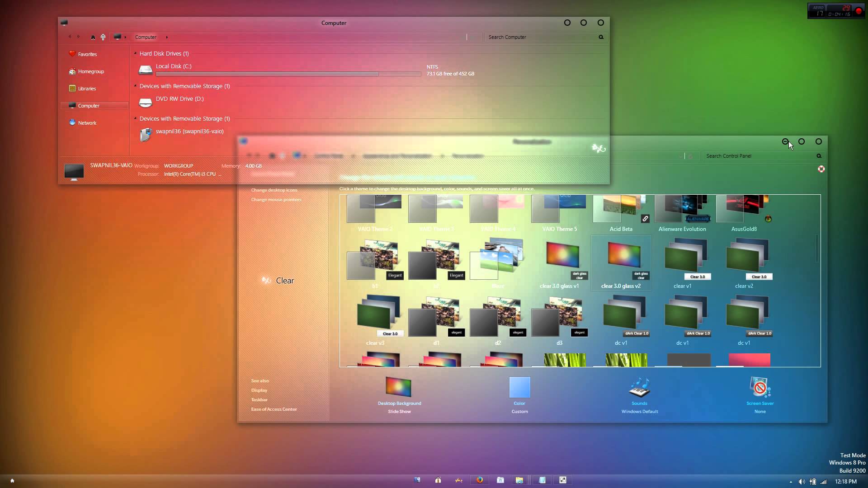Open Network in the navigation panel

[x=86, y=122]
